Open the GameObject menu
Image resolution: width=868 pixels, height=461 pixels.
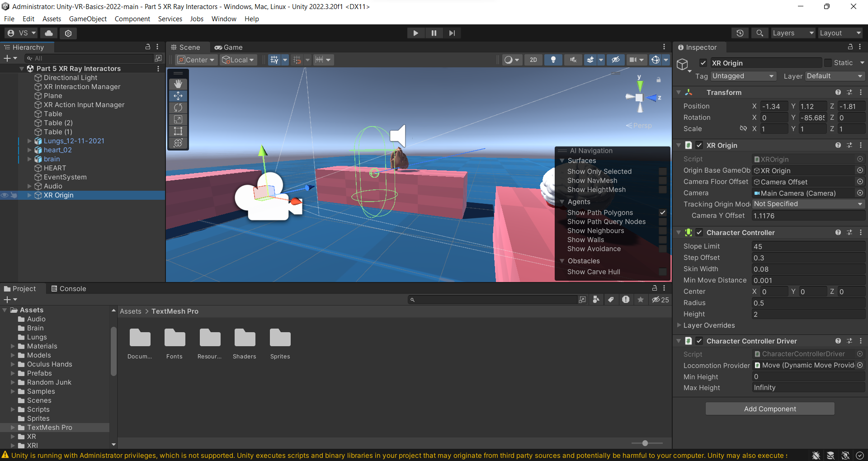pos(88,19)
